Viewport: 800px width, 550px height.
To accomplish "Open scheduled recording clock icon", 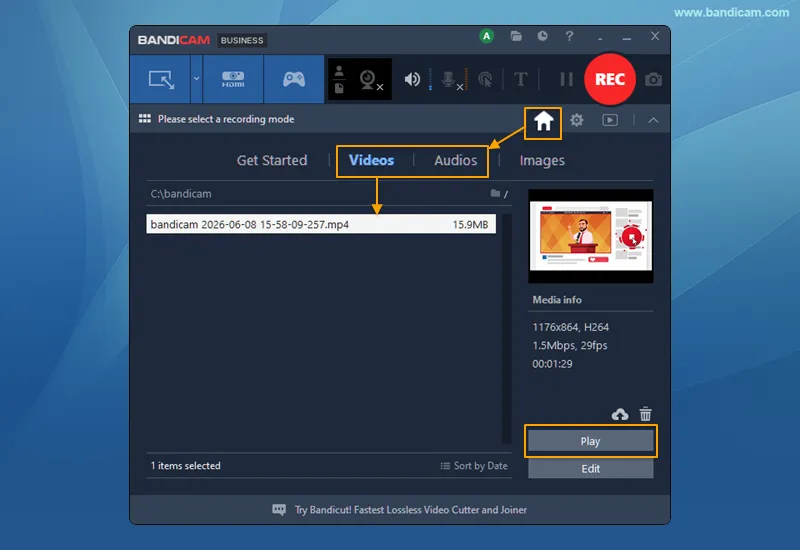I will click(542, 36).
